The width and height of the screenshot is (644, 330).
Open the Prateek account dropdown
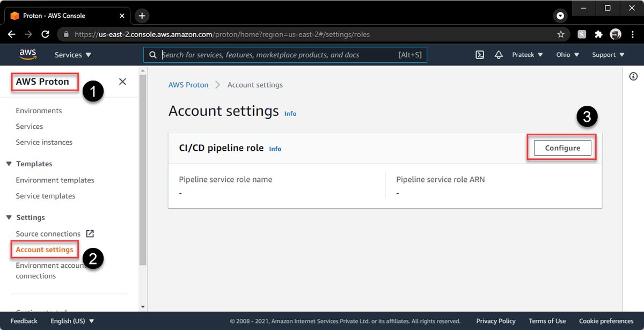(527, 55)
